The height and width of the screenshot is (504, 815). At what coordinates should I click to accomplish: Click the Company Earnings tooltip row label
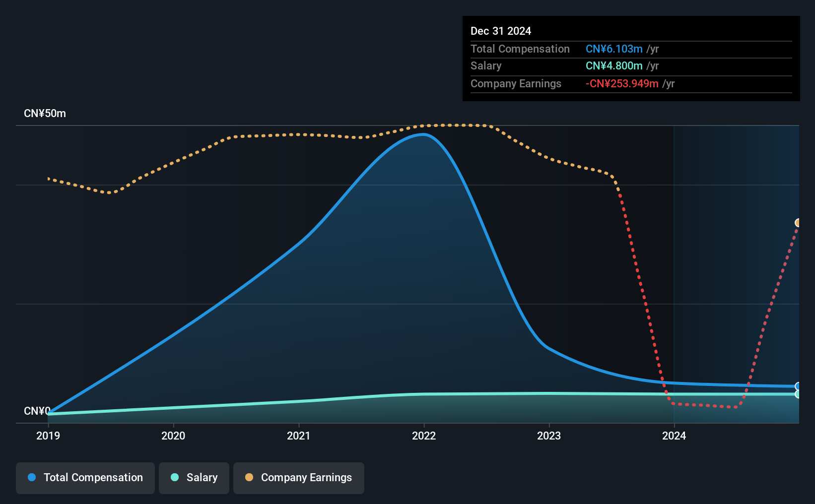coord(516,83)
